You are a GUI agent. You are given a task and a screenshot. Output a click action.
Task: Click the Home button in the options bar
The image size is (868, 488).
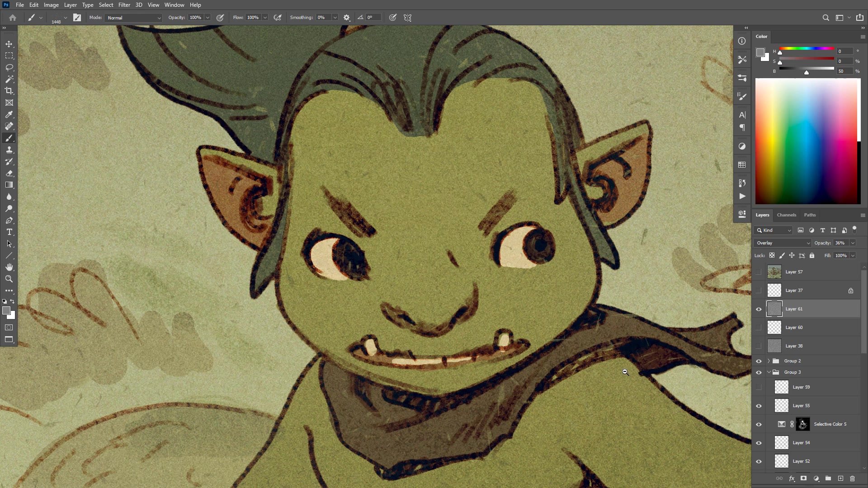click(13, 17)
